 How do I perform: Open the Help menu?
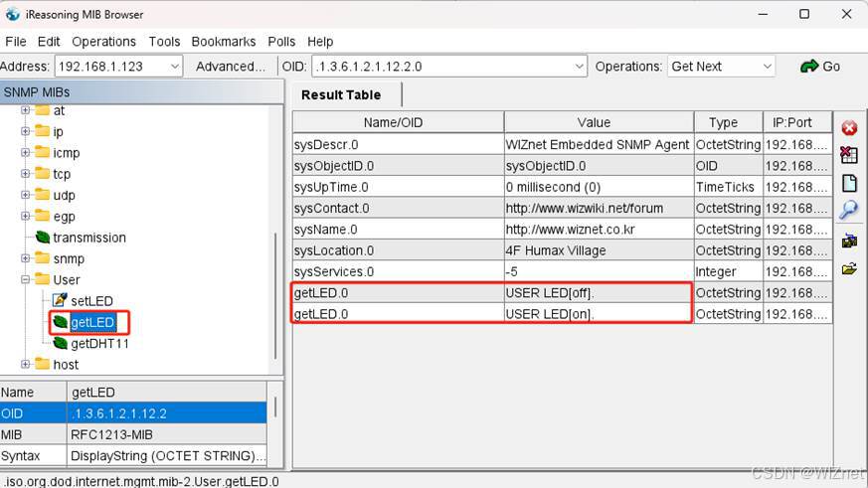(320, 42)
